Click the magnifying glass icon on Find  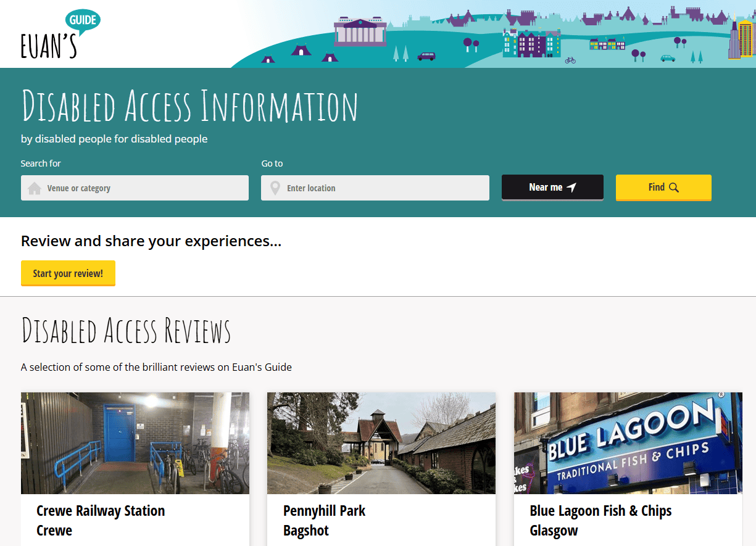point(673,188)
